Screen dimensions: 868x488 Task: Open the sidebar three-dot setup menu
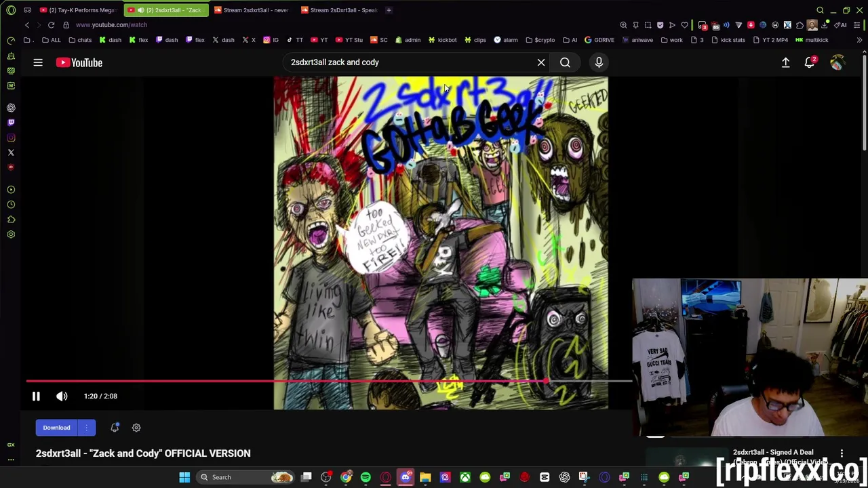tap(11, 460)
